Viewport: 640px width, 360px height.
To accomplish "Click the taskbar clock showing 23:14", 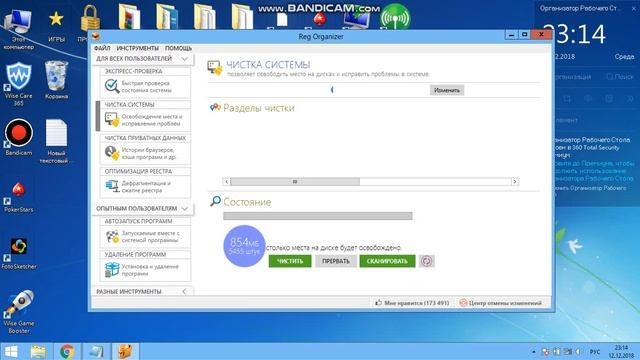I will click(620, 351).
